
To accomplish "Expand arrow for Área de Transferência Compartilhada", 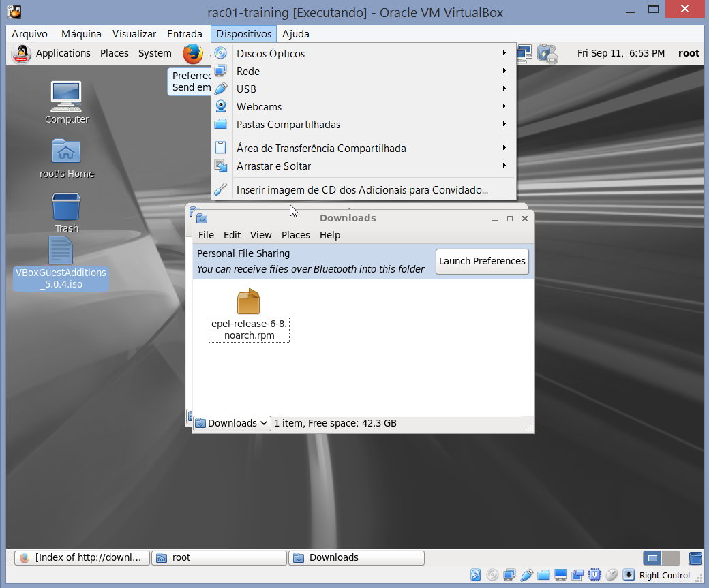I will [x=504, y=147].
